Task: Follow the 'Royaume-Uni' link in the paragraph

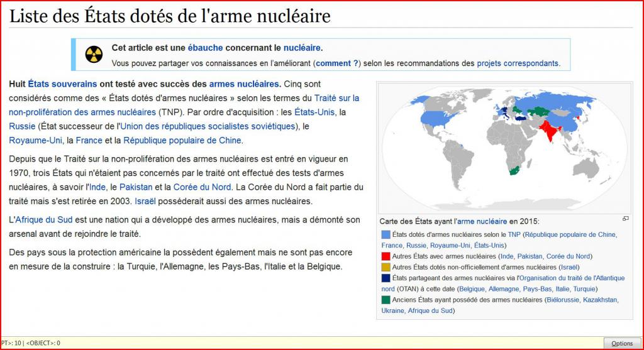Action: pyautogui.click(x=36, y=140)
